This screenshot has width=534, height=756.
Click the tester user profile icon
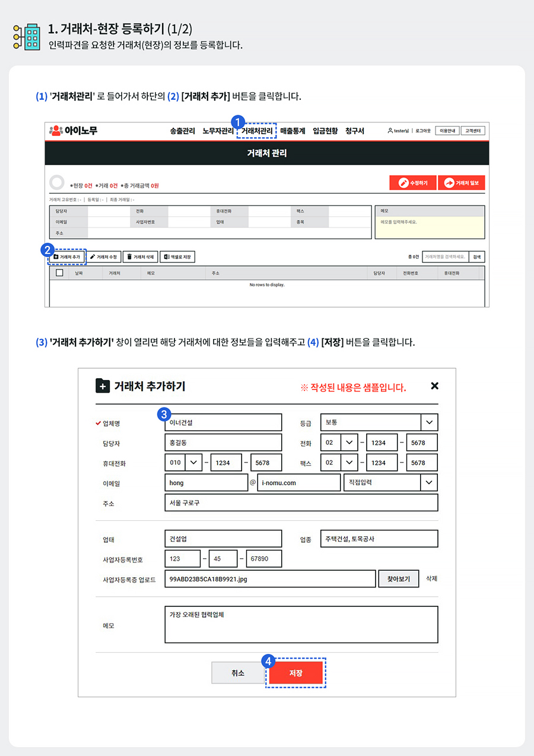point(390,131)
